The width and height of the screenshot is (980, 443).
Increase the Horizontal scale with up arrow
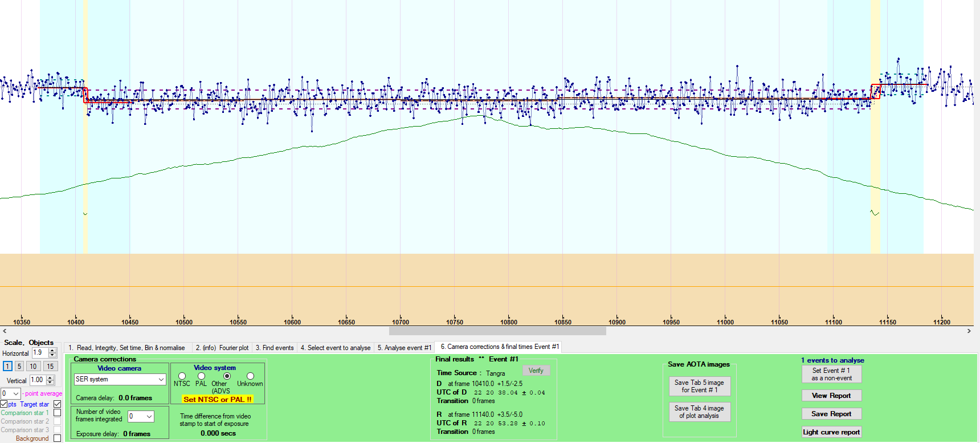pyautogui.click(x=52, y=351)
